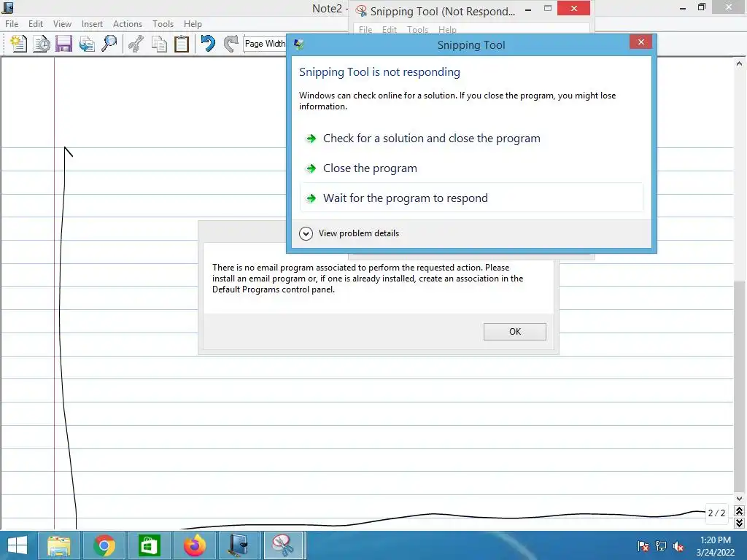The image size is (747, 560).
Task: Click the journal app icon in the title bar
Action: 7,7
